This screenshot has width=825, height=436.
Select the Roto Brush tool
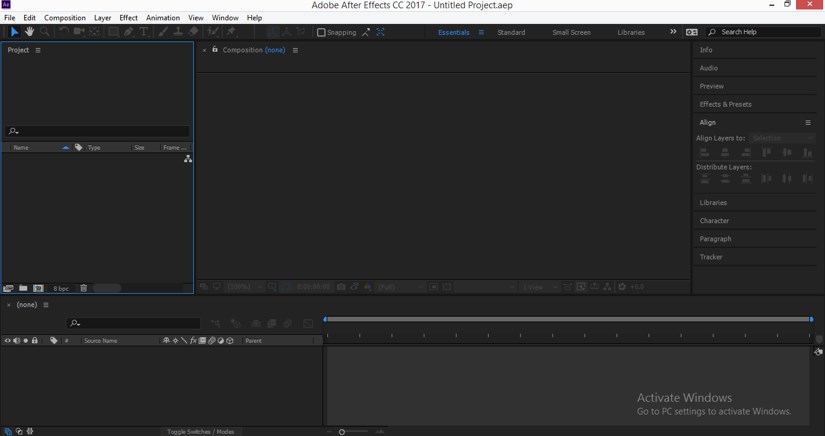(x=214, y=32)
